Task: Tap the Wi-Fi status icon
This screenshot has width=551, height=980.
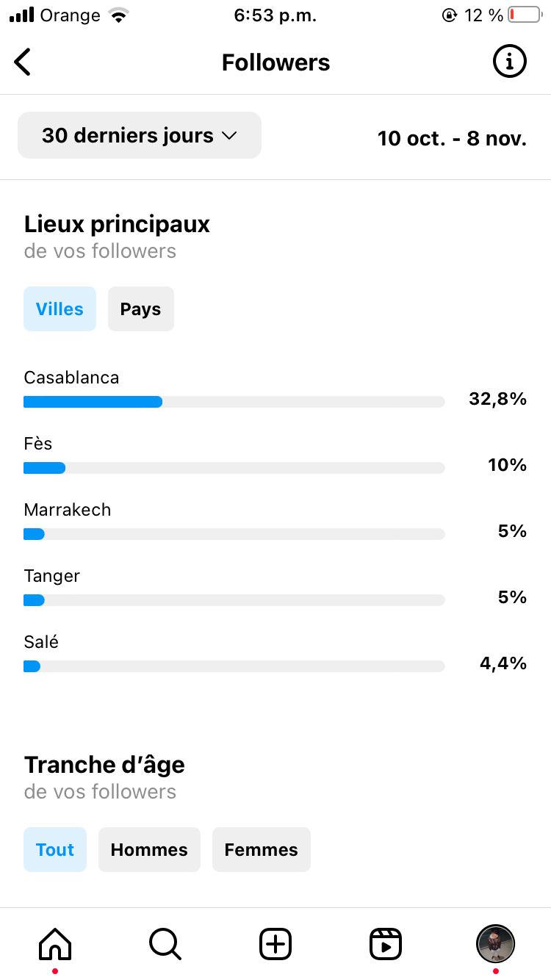Action: click(x=117, y=15)
